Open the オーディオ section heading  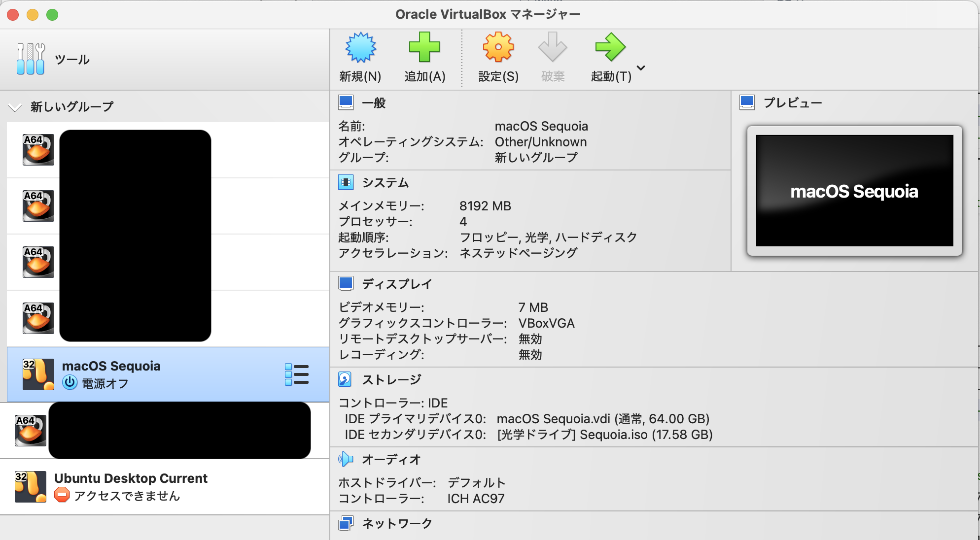coord(391,460)
